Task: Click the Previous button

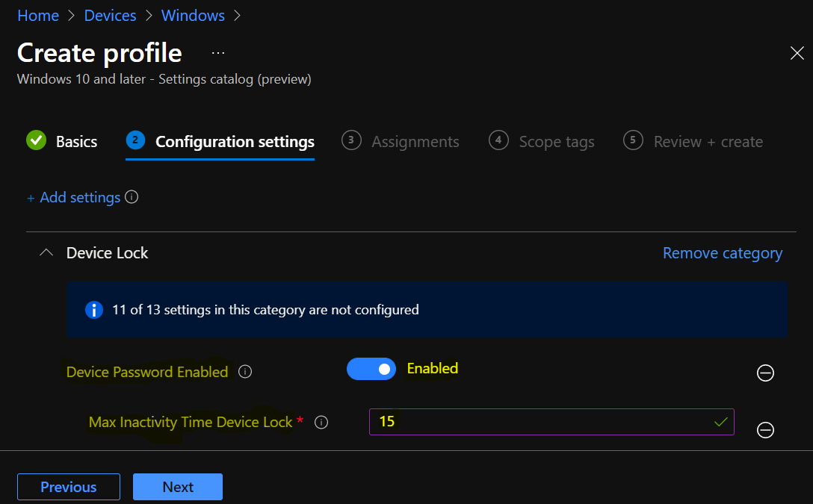Action: pyautogui.click(x=69, y=487)
